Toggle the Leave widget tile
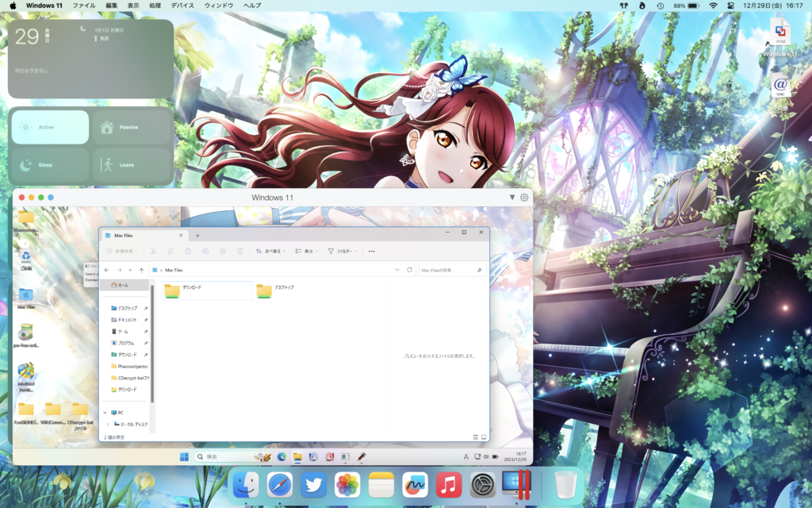This screenshot has height=508, width=812. pos(132,164)
